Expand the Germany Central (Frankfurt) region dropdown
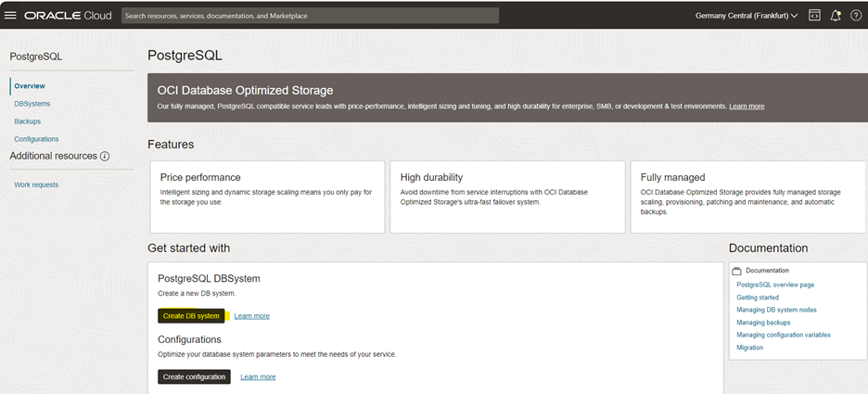Image resolution: width=868 pixels, height=394 pixels. 747,16
